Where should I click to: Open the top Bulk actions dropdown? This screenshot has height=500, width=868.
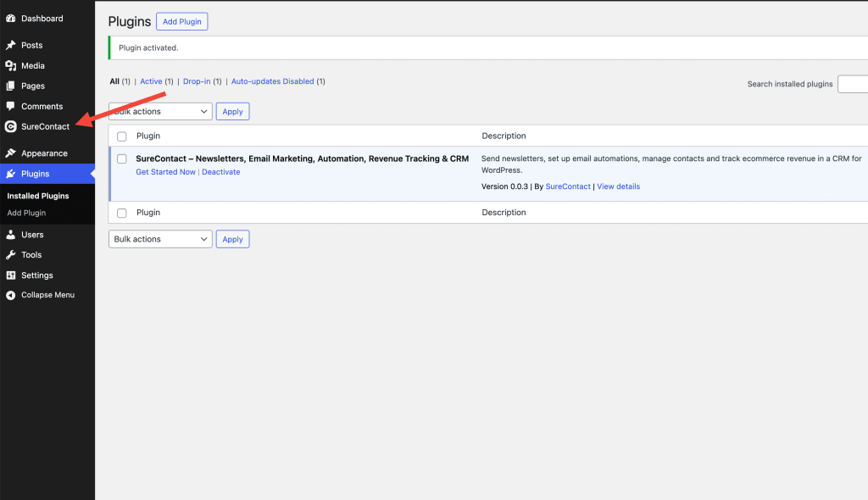click(160, 112)
